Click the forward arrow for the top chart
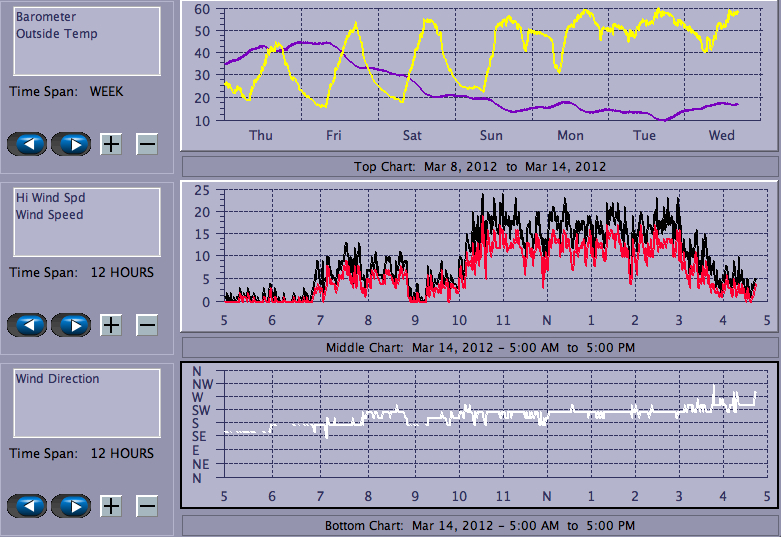The image size is (781, 537). 71,144
